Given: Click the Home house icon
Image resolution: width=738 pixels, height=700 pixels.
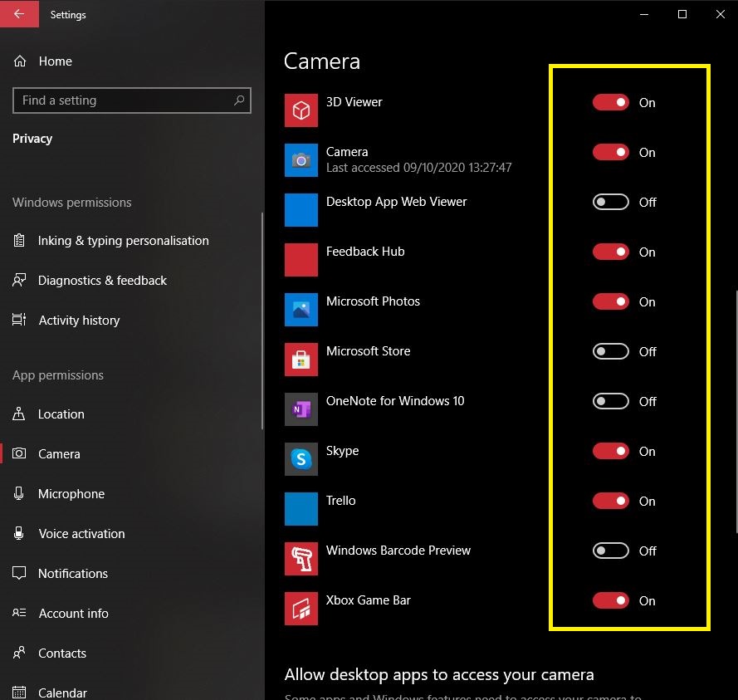Looking at the screenshot, I should (20, 61).
